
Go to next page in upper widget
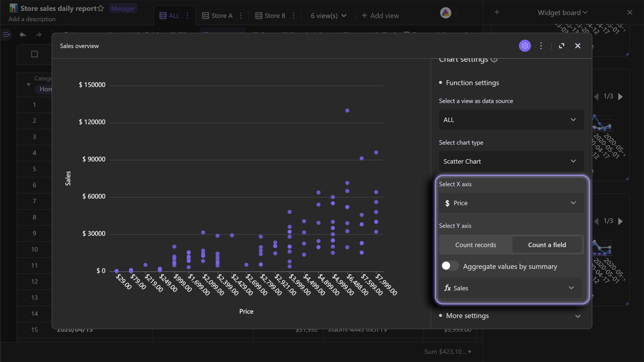[x=620, y=96]
